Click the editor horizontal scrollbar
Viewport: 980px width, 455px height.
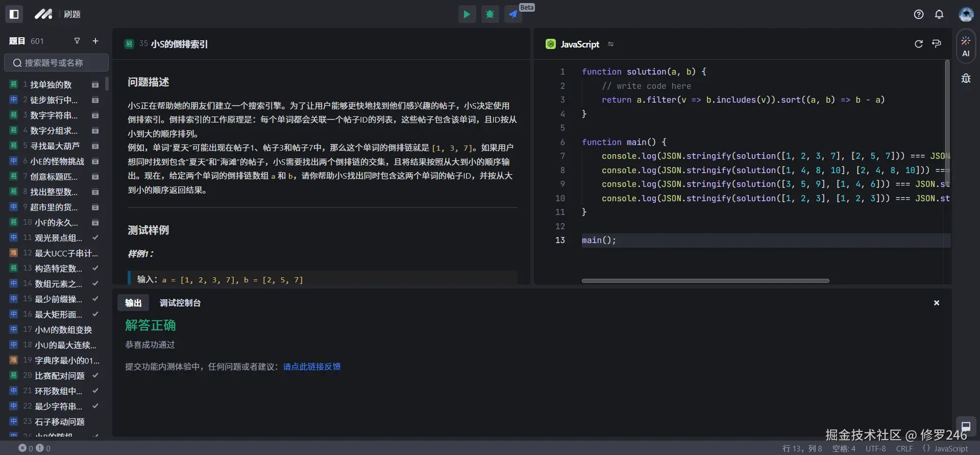[x=705, y=281]
